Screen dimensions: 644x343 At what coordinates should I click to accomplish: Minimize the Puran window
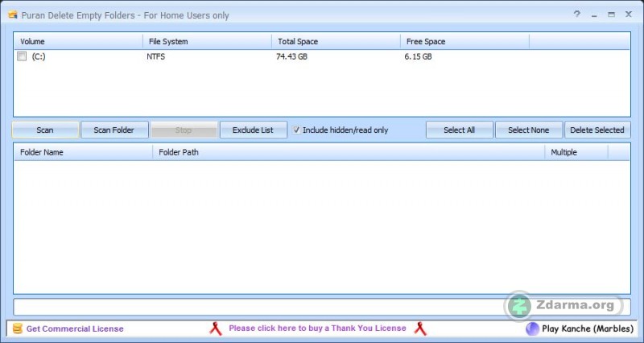pos(594,14)
